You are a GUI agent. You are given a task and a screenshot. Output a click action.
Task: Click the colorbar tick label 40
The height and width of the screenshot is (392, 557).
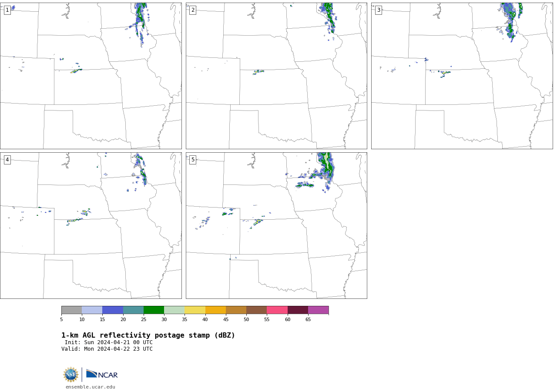tap(205, 320)
